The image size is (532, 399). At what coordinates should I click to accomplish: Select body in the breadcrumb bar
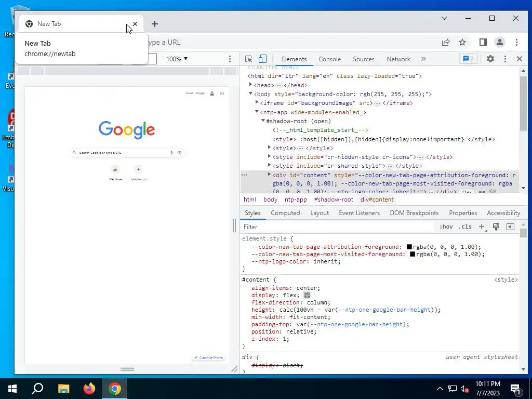pos(270,199)
